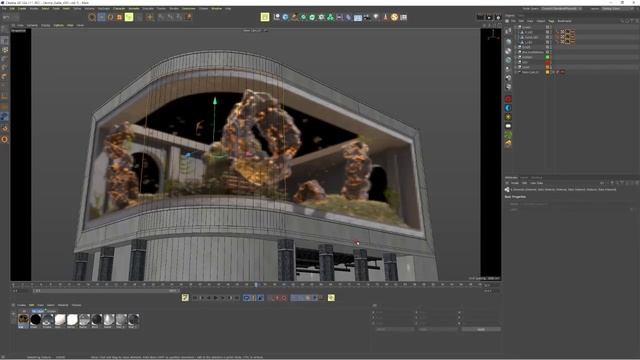Image resolution: width=640 pixels, height=360 pixels.
Task: Open the MoGraph menu
Action: coord(103,9)
